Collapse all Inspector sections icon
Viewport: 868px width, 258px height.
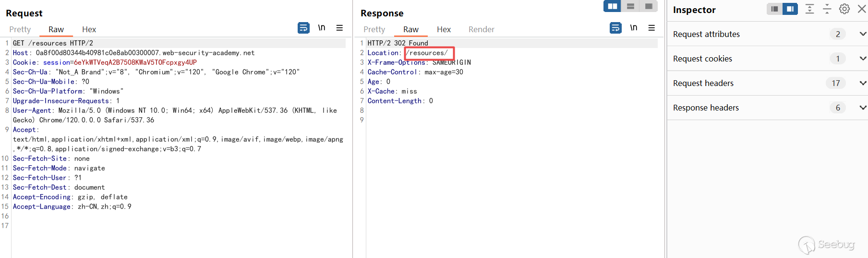coord(827,9)
